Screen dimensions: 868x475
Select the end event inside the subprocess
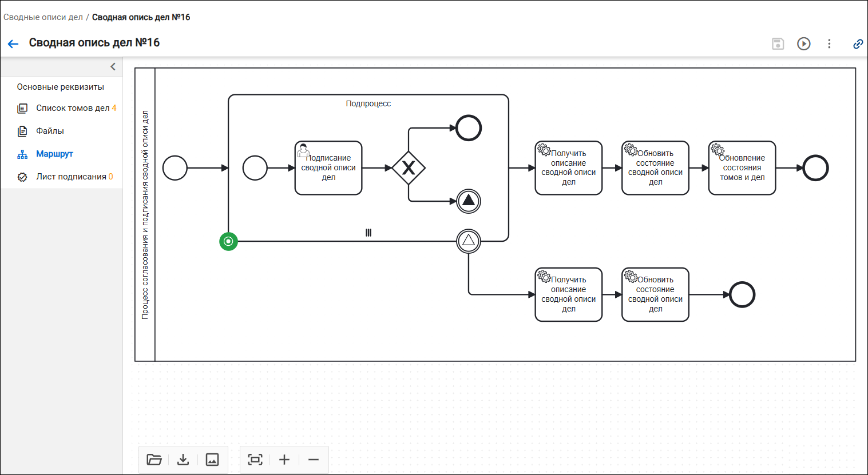click(x=469, y=128)
